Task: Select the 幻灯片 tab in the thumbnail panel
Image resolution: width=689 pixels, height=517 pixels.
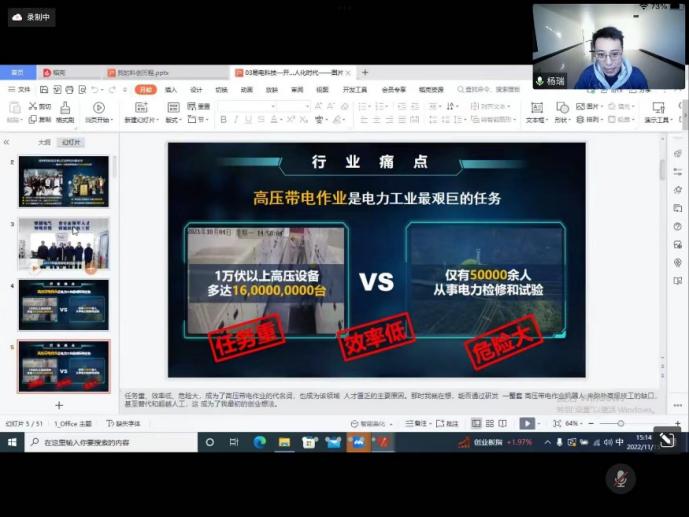Action: pos(71,142)
